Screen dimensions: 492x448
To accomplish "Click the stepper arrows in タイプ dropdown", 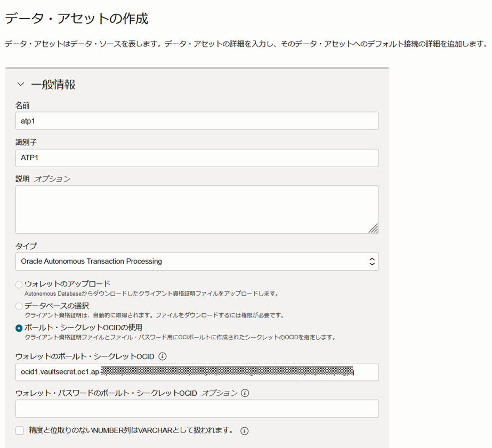I will coord(372,262).
